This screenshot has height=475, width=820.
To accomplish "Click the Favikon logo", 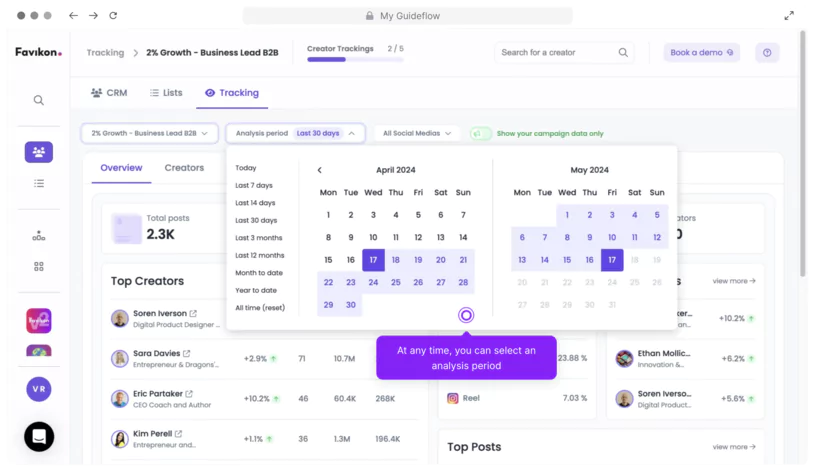I will (38, 52).
